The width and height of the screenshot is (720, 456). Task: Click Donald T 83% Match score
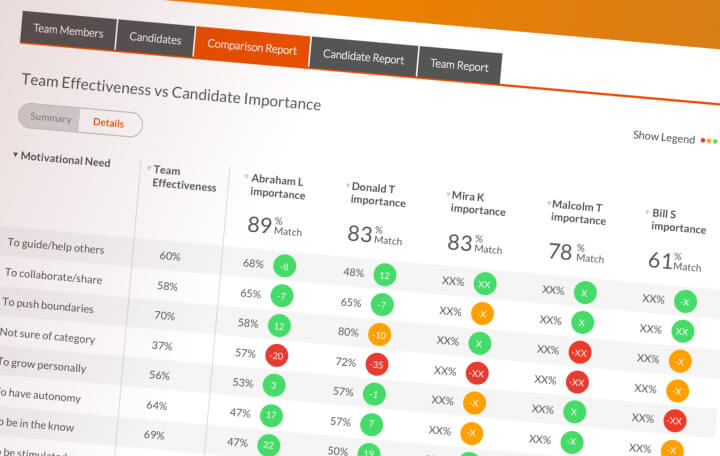click(374, 234)
